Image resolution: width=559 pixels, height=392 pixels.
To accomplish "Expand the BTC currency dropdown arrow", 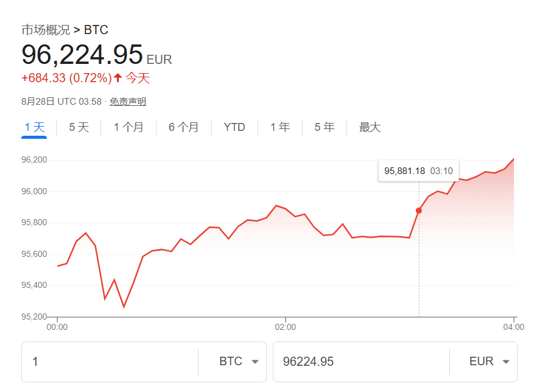I will (255, 362).
